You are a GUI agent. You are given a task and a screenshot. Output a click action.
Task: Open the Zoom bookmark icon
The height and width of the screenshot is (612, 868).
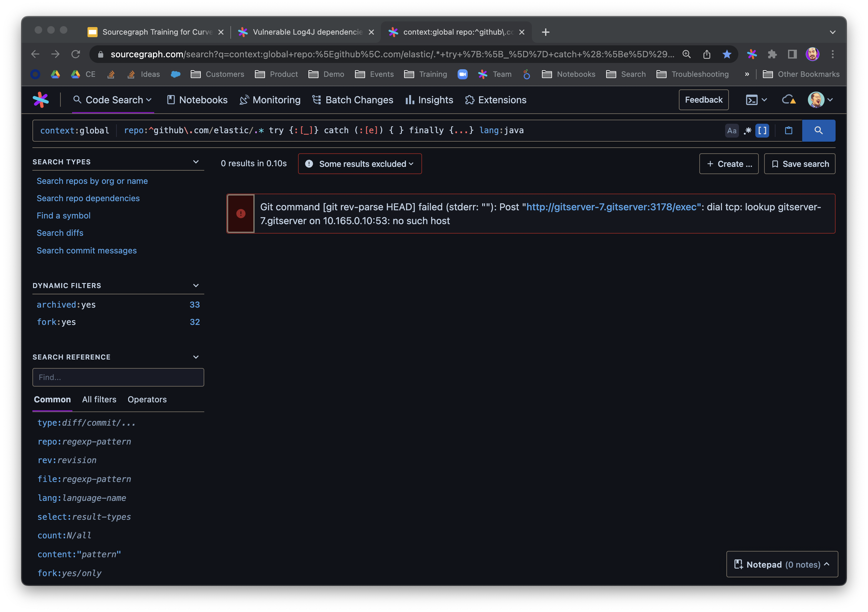coord(462,74)
